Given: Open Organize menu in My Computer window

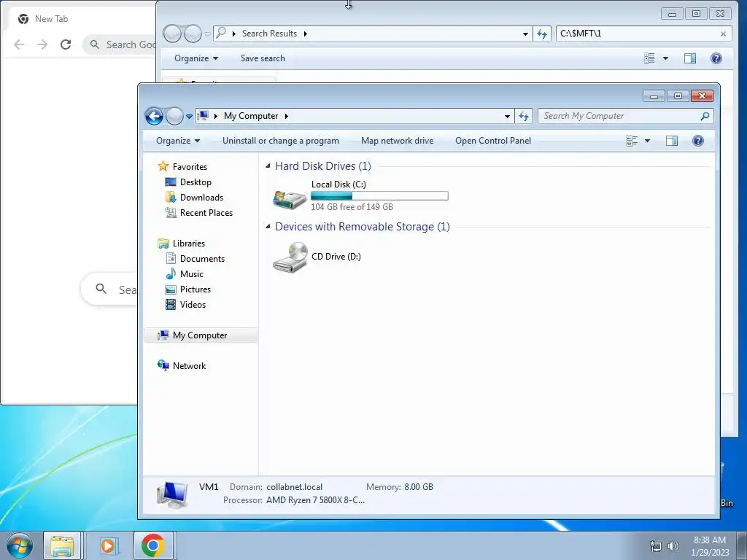Looking at the screenshot, I should coord(178,141).
